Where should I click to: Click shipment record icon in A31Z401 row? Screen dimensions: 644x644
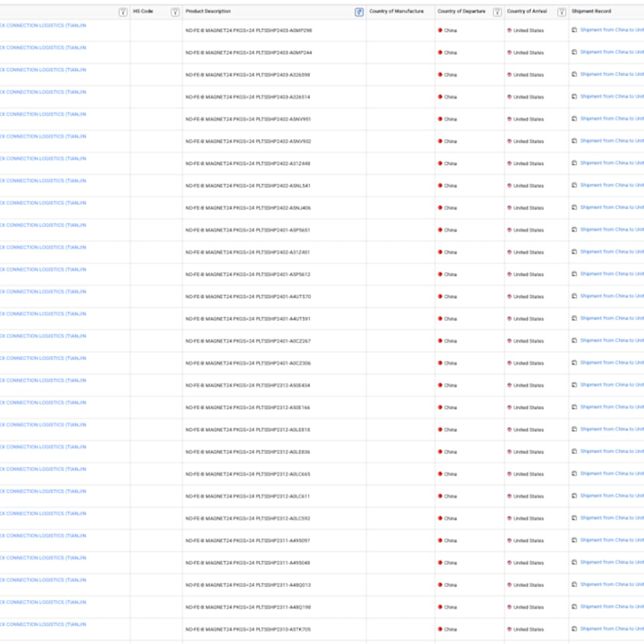[574, 252]
